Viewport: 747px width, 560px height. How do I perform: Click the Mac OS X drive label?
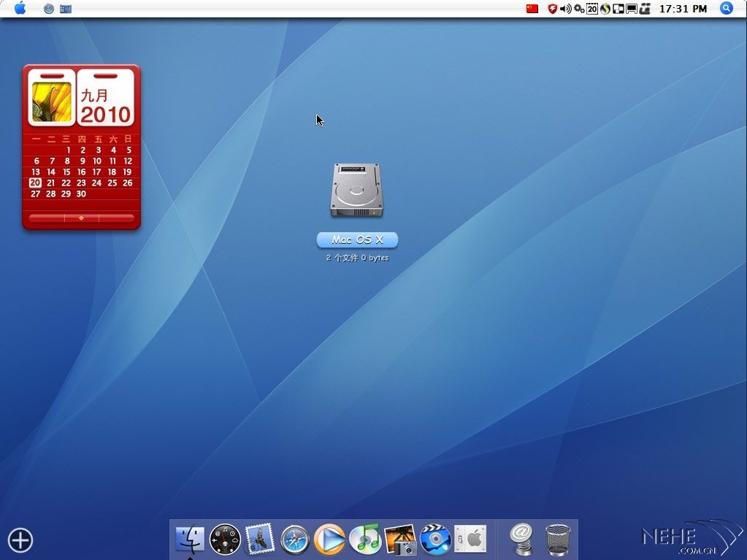(357, 239)
